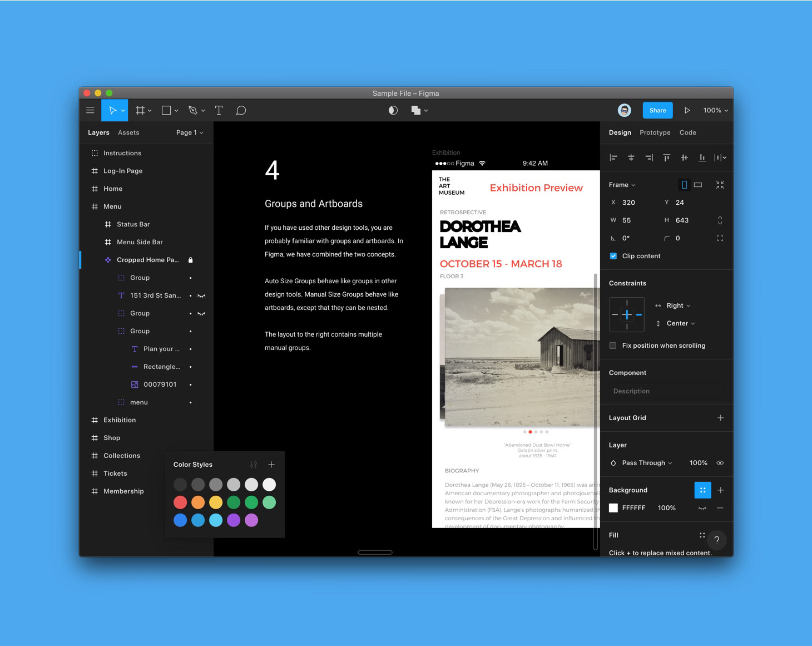Show the hidden 151 3rd St San layer
This screenshot has width=812, height=646.
point(201,295)
